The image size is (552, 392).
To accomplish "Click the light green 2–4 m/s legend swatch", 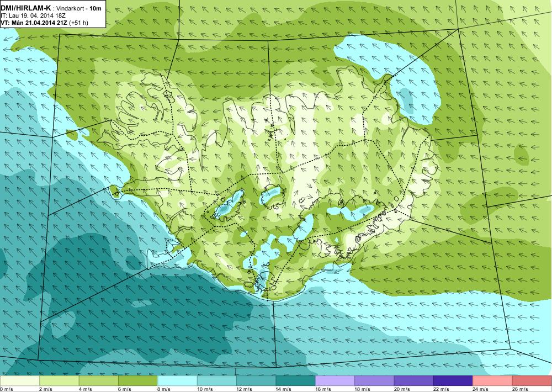I will click(59, 381).
